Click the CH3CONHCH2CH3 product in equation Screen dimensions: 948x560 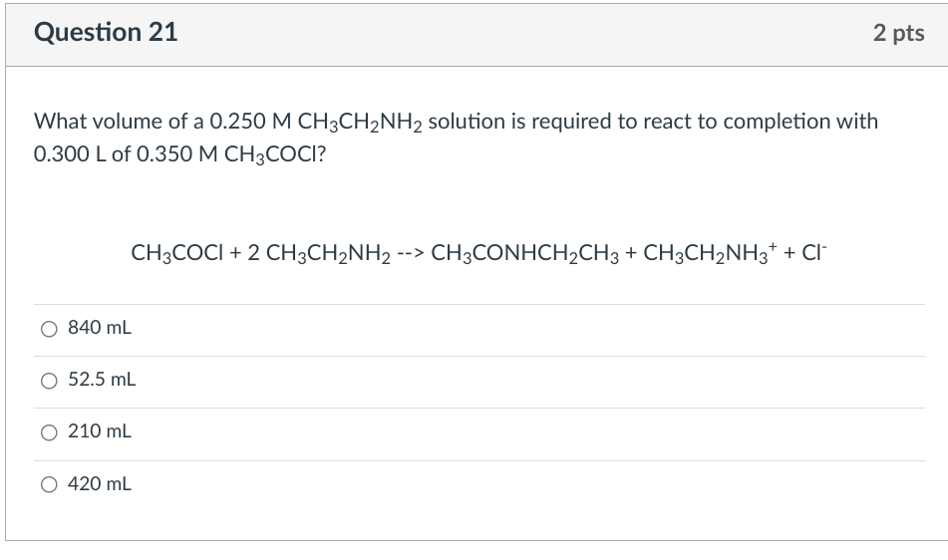click(524, 254)
